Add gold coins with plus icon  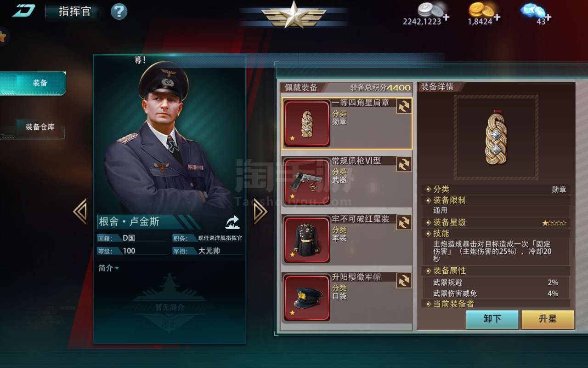point(497,18)
